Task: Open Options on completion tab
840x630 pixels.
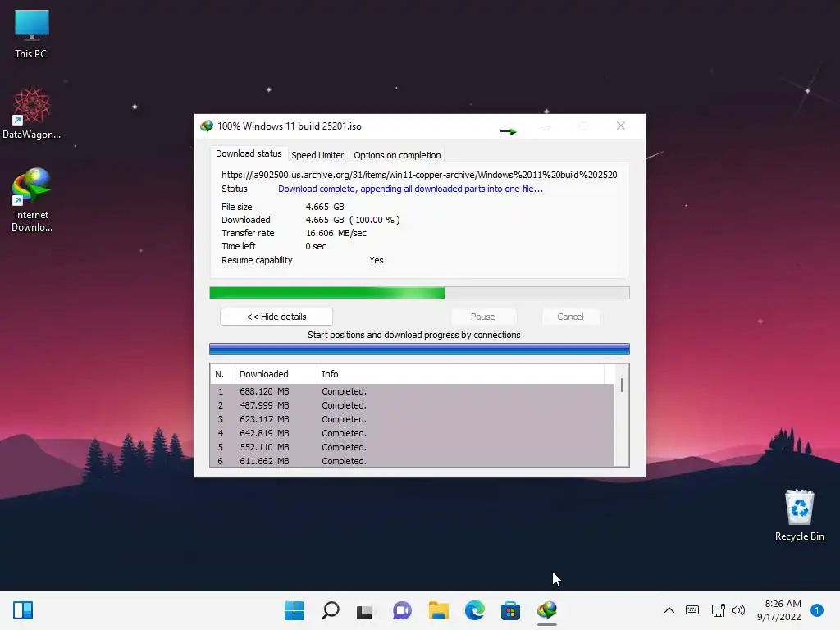Action: click(x=397, y=155)
